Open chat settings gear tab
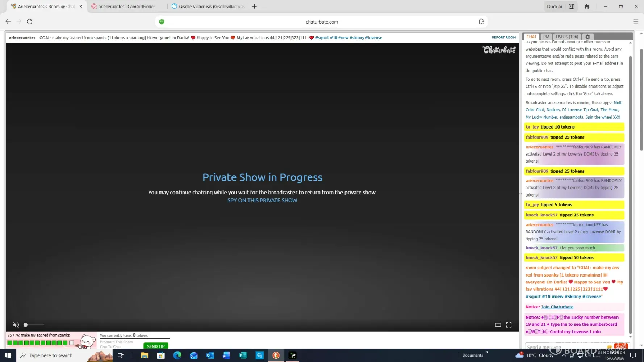The image size is (644, 362). point(587,37)
